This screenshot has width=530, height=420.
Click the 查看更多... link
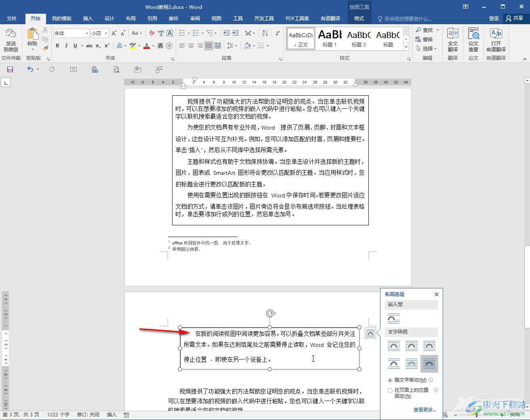coord(425,409)
